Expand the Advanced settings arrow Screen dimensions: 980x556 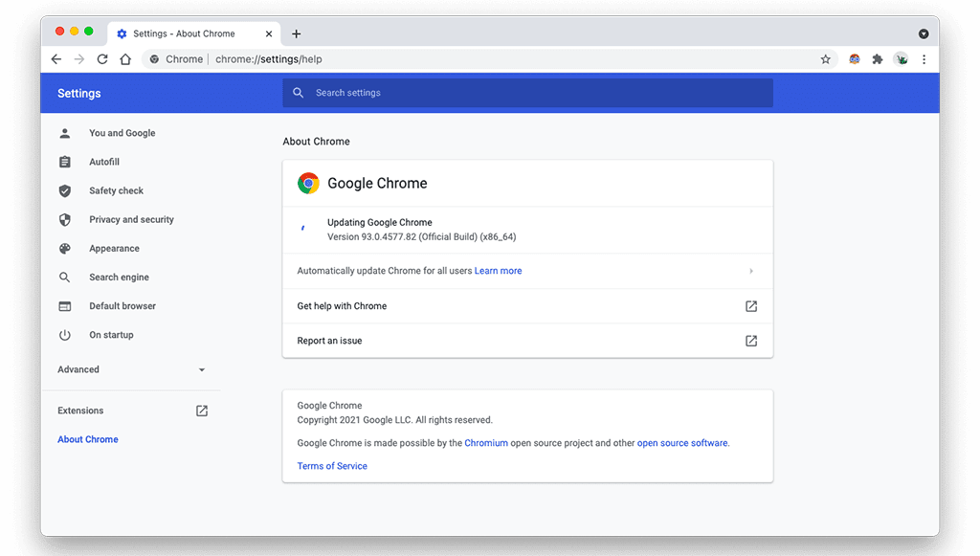pos(202,369)
